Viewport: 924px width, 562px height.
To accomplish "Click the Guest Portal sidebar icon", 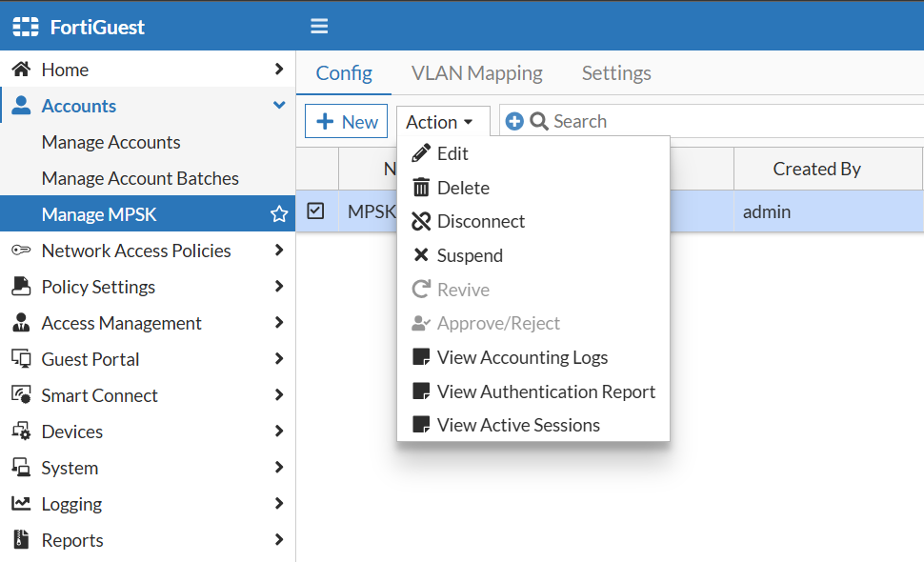I will (21, 359).
